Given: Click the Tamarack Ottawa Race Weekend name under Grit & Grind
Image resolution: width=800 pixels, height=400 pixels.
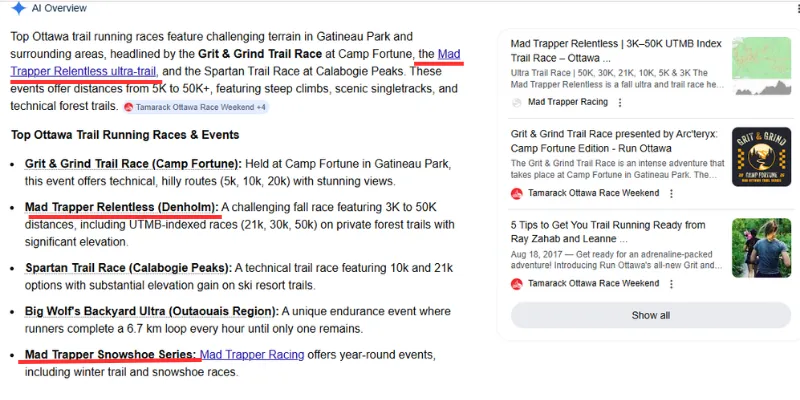Looking at the screenshot, I should (593, 193).
